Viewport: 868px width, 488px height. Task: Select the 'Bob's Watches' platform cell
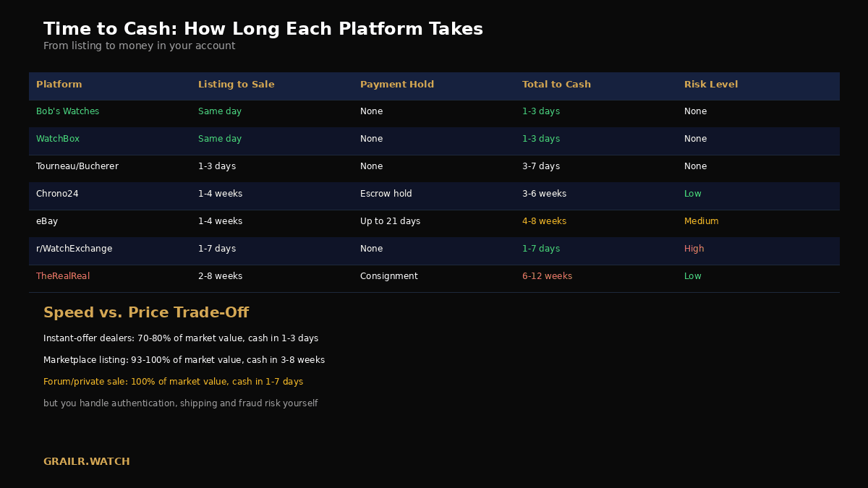68,111
